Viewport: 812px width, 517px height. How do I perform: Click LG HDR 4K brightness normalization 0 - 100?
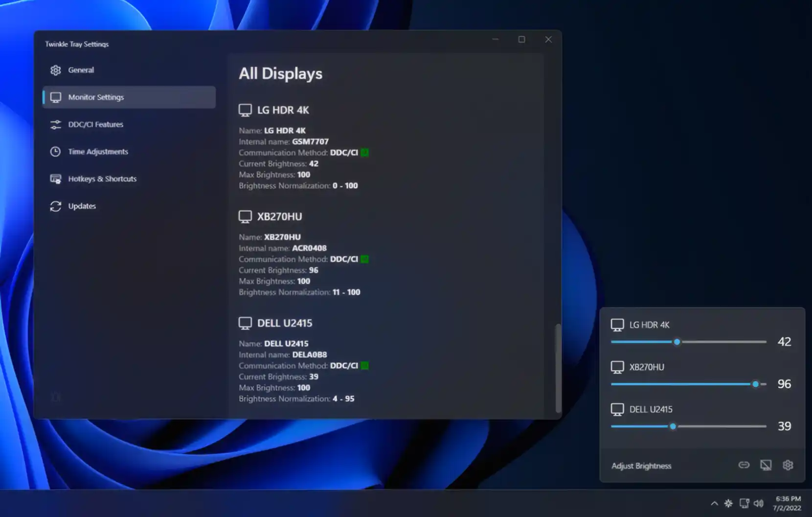coord(345,186)
